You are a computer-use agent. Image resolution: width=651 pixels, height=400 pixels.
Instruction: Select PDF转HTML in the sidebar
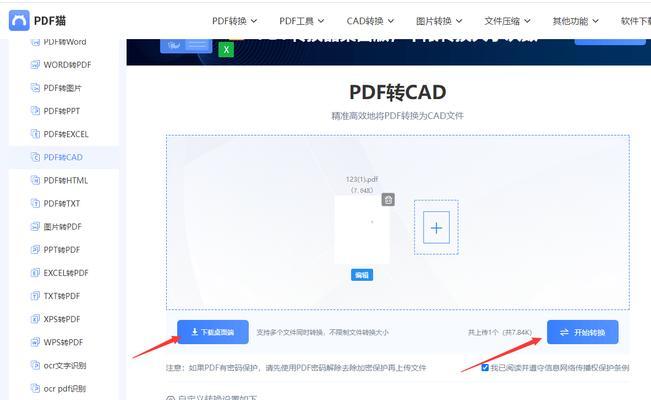(64, 180)
